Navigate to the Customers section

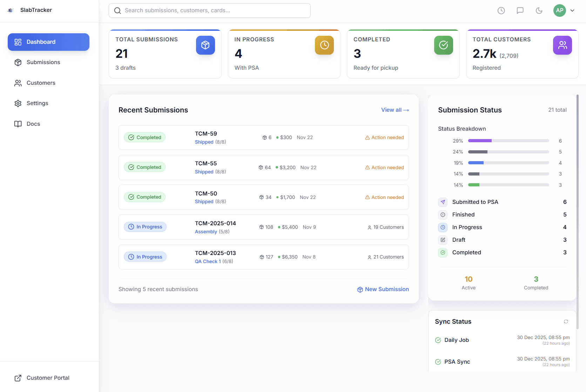pyautogui.click(x=40, y=83)
